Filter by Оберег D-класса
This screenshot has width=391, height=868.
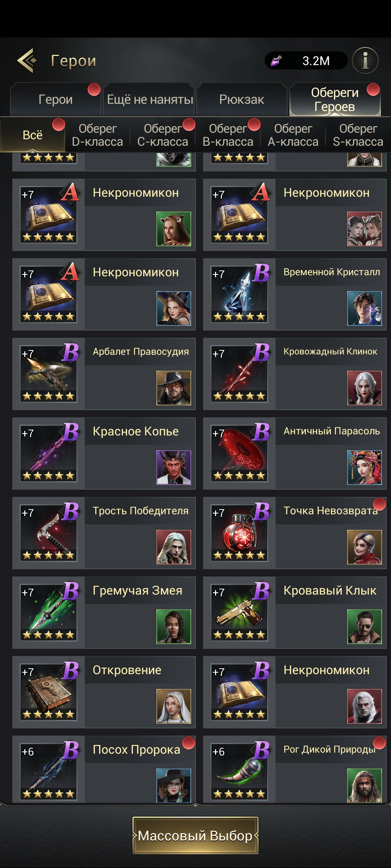pos(97,135)
